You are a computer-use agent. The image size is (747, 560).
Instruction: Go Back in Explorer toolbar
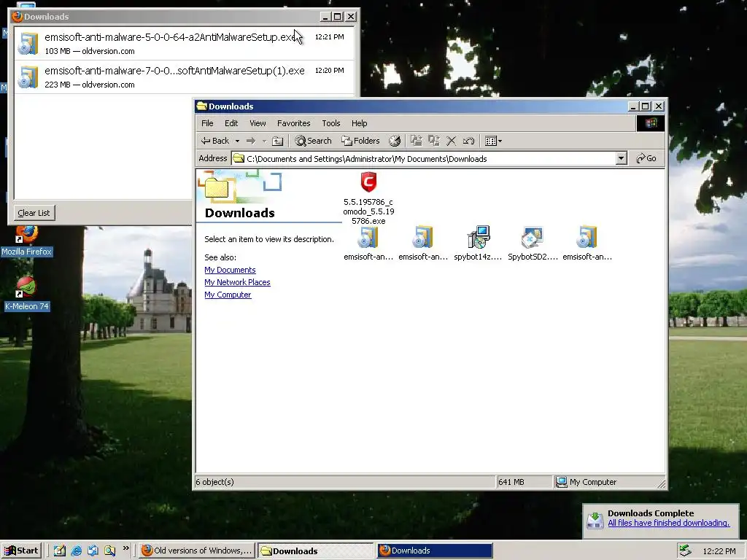point(215,141)
